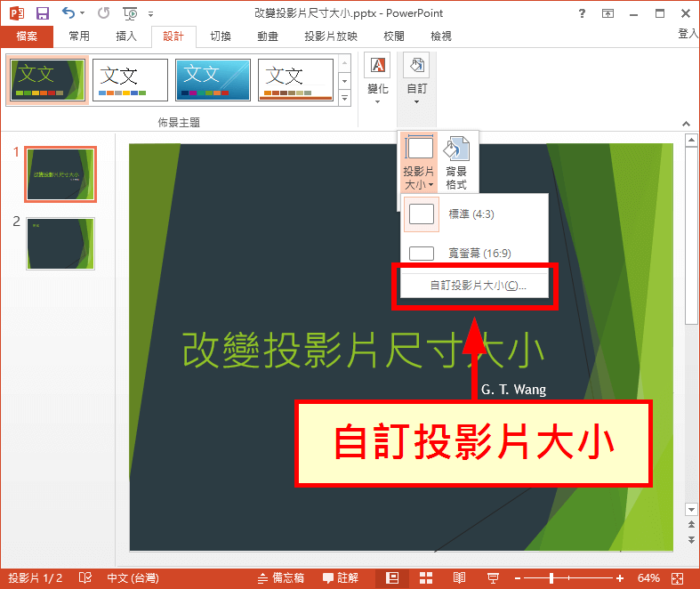The image size is (700, 589).
Task: Open the 檔案 (File) tab
Action: (x=27, y=36)
